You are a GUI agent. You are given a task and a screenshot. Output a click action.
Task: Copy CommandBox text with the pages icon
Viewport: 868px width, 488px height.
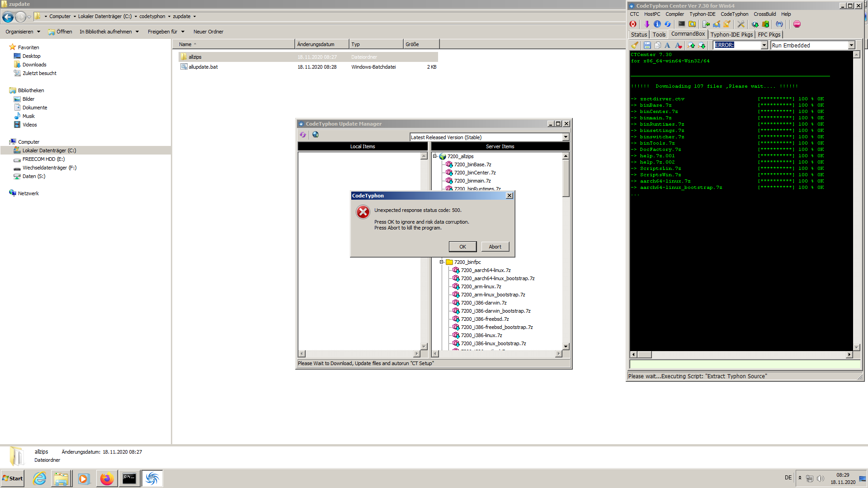[x=658, y=45]
